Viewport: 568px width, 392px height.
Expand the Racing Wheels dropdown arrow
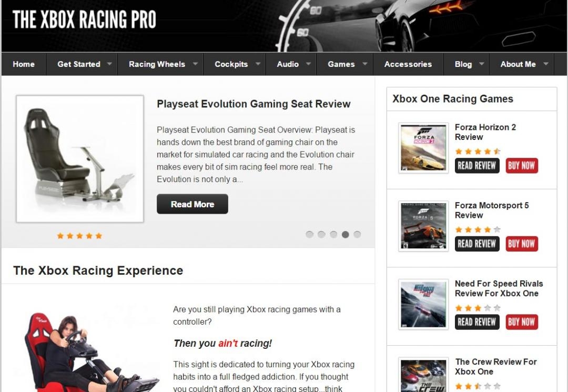(x=195, y=64)
